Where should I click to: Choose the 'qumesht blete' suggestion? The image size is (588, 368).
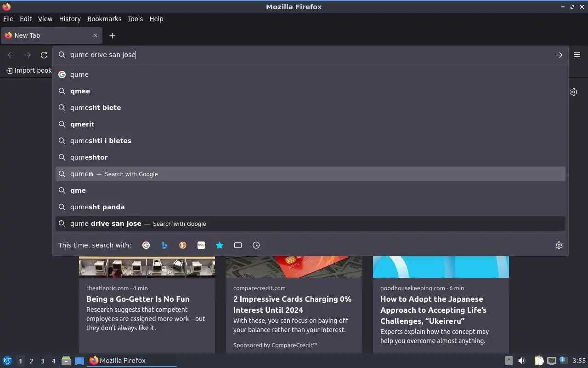pyautogui.click(x=310, y=108)
